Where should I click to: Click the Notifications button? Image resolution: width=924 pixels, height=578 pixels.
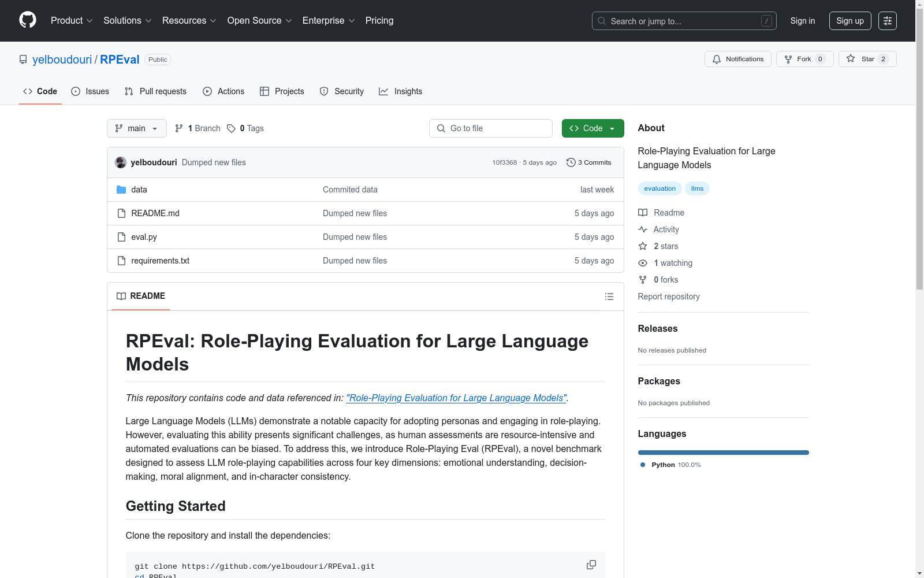click(x=737, y=59)
